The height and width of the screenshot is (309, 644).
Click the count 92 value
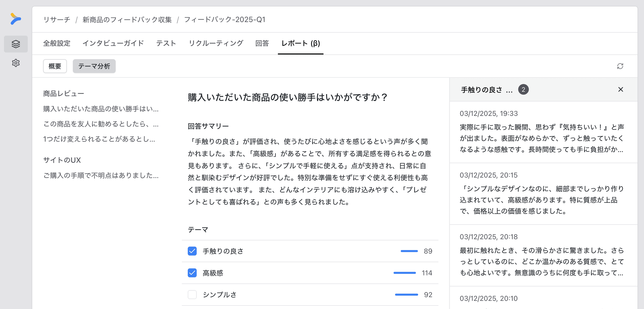428,294
